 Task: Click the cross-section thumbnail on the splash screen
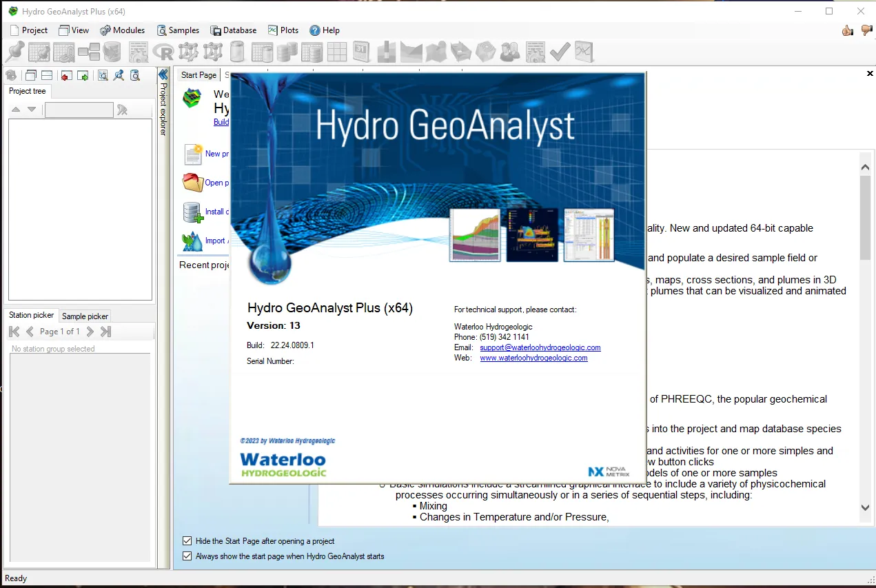[475, 235]
